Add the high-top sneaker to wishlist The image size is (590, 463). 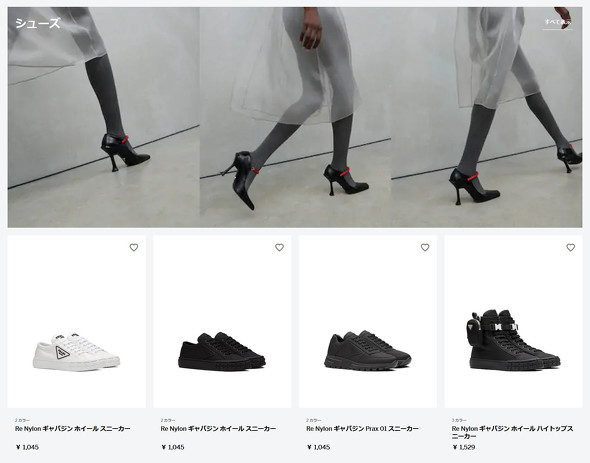tap(570, 247)
